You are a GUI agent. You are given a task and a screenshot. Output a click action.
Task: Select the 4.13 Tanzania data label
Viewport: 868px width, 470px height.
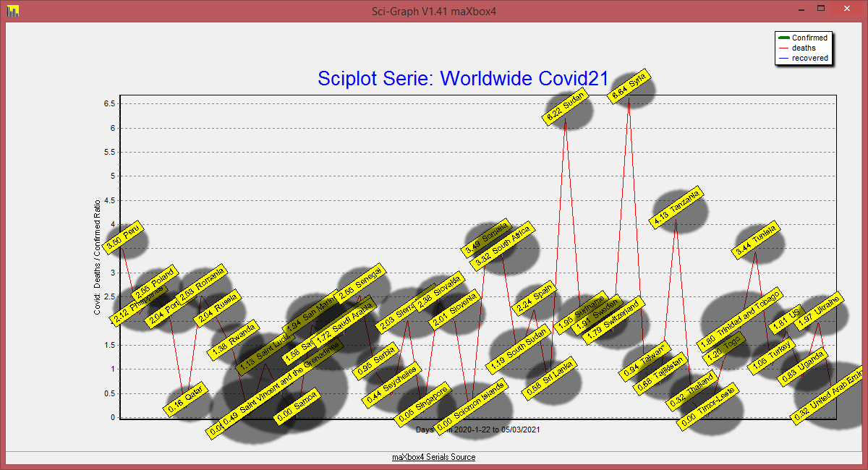pos(676,209)
